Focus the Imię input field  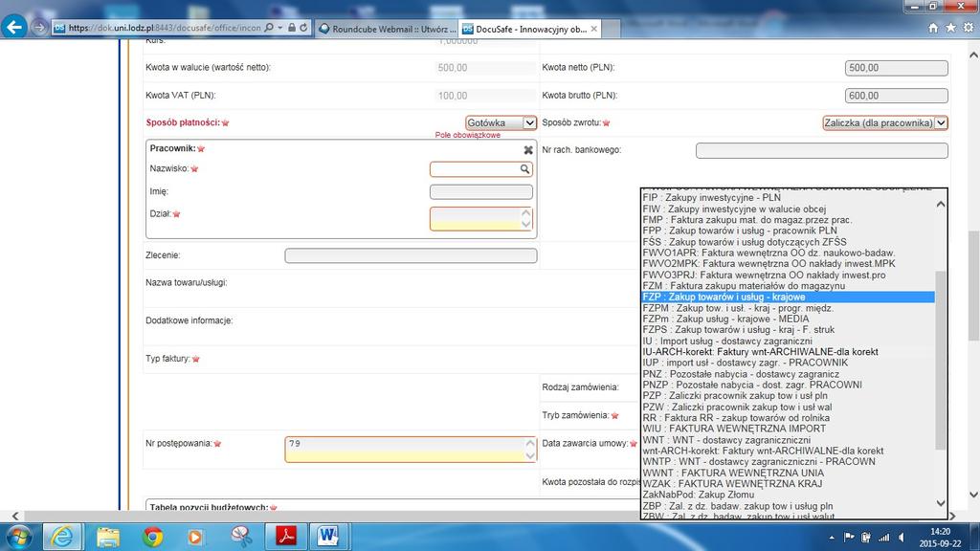coord(481,191)
